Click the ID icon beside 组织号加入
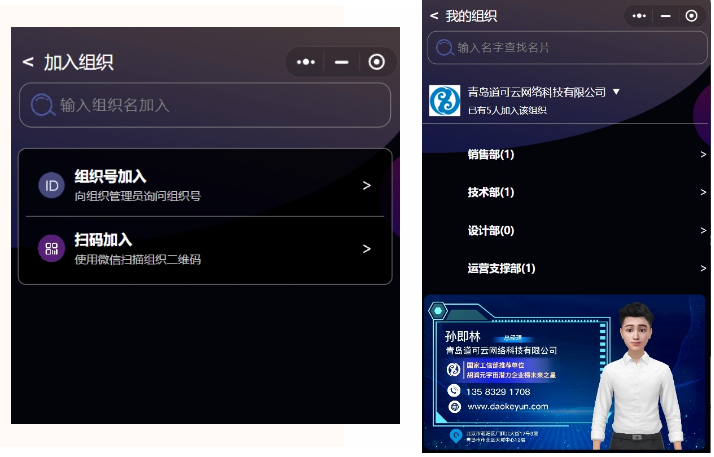This screenshot has width=714, height=457. (x=51, y=186)
